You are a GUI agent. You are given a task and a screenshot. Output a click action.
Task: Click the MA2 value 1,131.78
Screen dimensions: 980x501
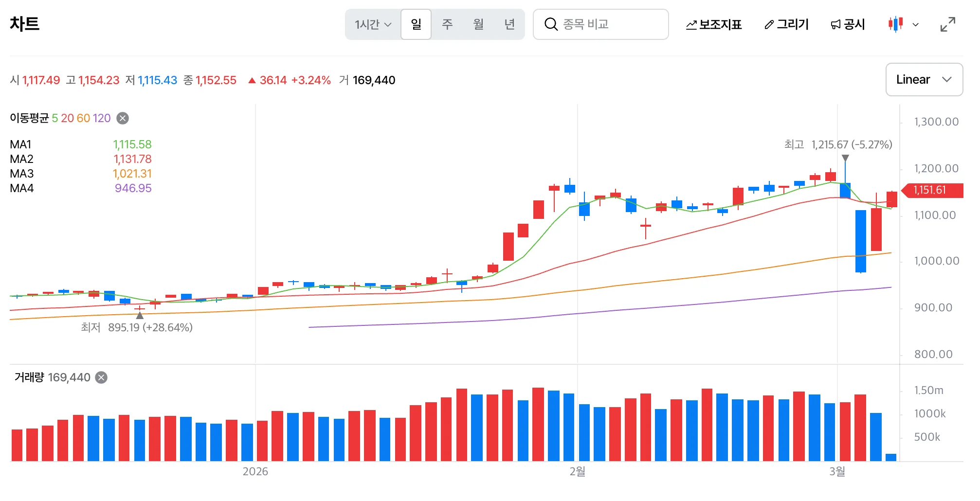click(x=132, y=159)
